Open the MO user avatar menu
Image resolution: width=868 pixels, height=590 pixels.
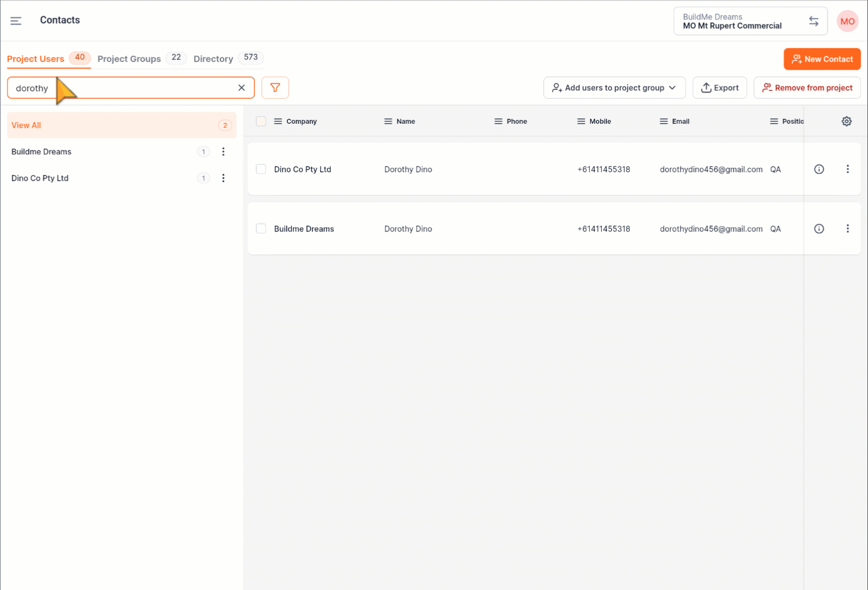click(x=847, y=21)
